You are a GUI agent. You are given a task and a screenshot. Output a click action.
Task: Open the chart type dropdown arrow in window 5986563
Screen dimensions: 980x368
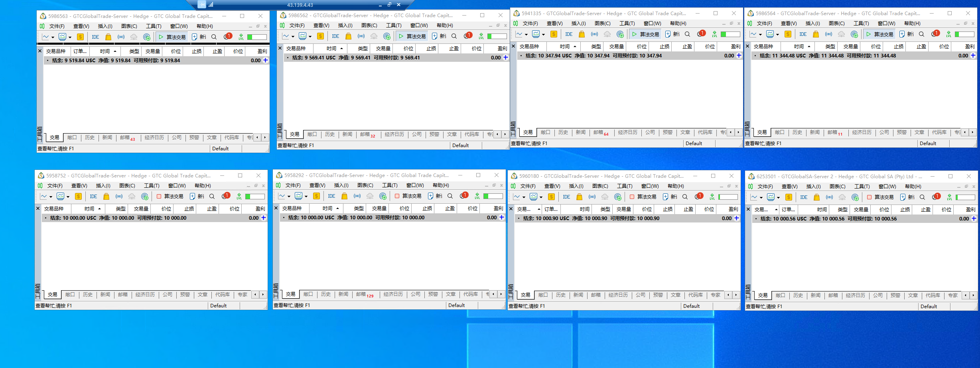pos(53,37)
